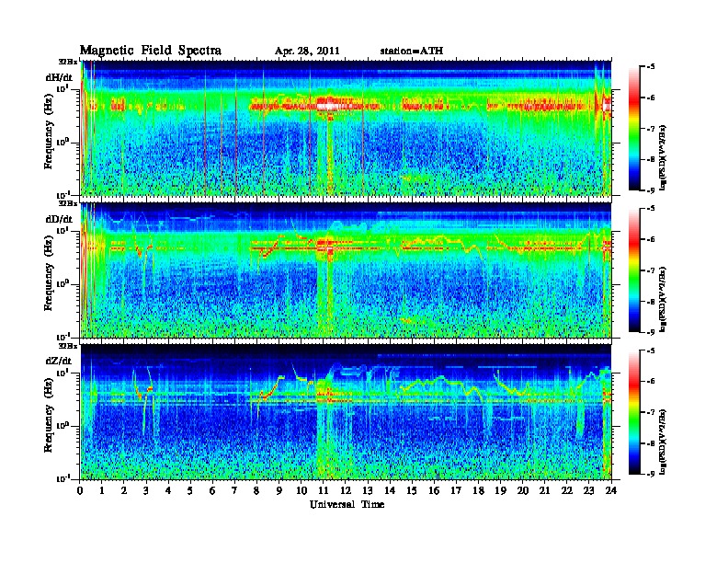
Task: Click hour 5 on the time axis
Action: coord(190,490)
